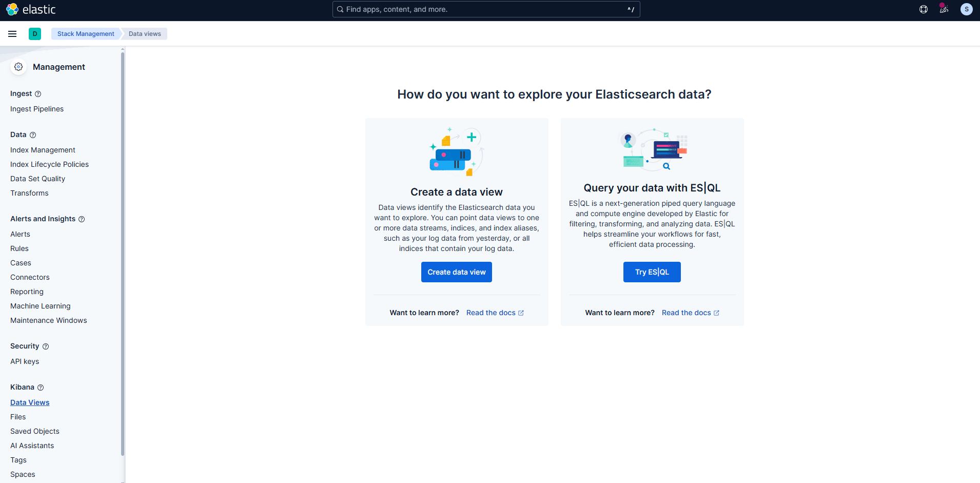Image resolution: width=980 pixels, height=483 pixels.
Task: Click 'Query your data with ES|QL' heading
Action: pyautogui.click(x=652, y=188)
